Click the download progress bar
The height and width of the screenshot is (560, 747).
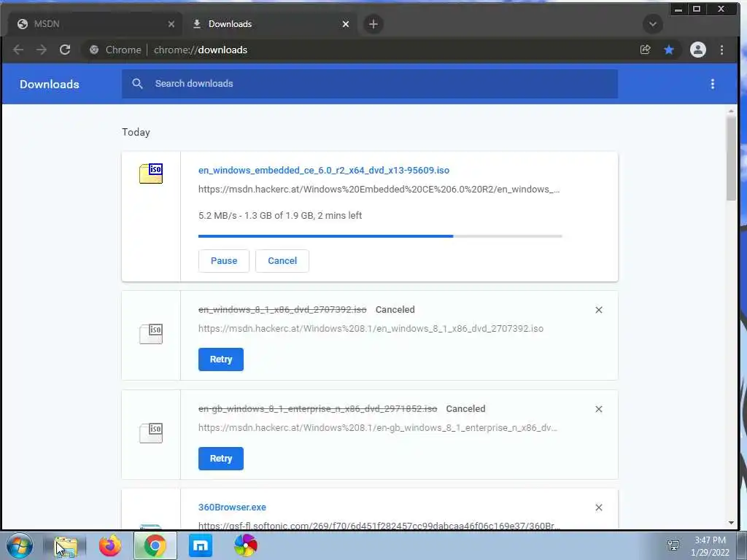380,236
